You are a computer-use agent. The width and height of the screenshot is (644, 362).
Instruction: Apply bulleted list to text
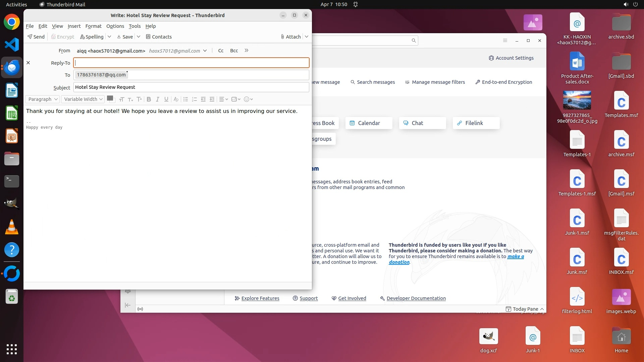185,99
